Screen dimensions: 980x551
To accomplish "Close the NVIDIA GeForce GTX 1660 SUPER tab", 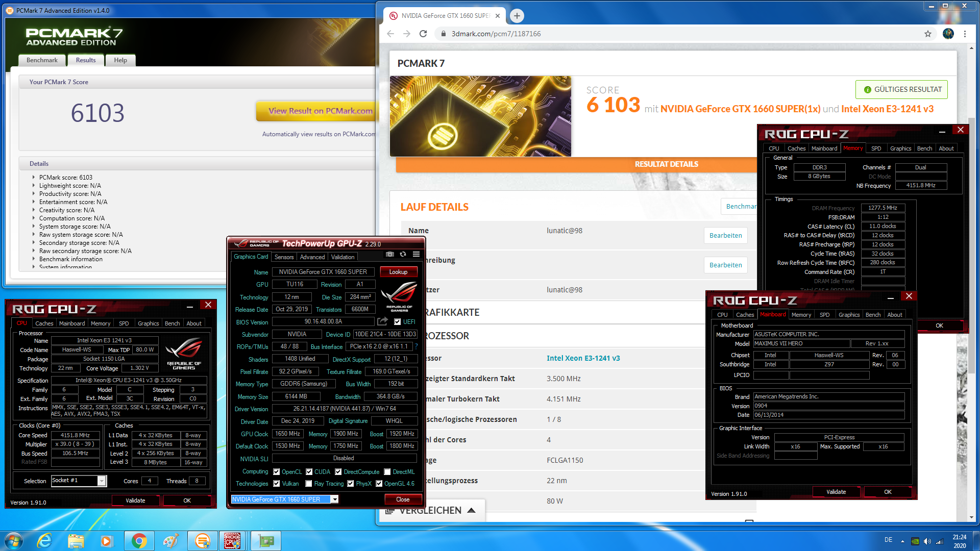I will 498,16.
